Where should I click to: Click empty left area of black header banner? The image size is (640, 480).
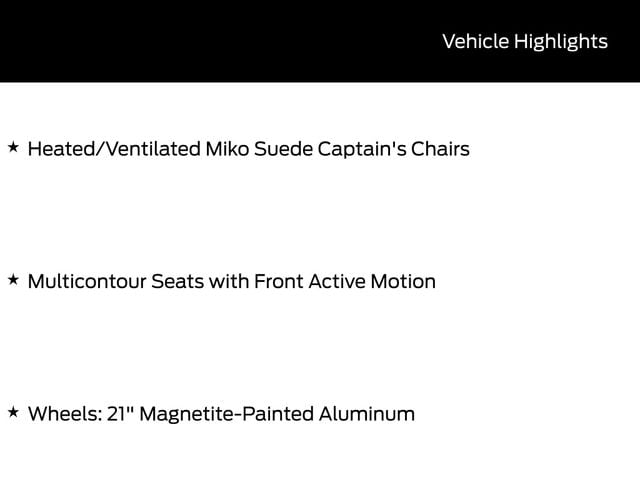click(150, 41)
